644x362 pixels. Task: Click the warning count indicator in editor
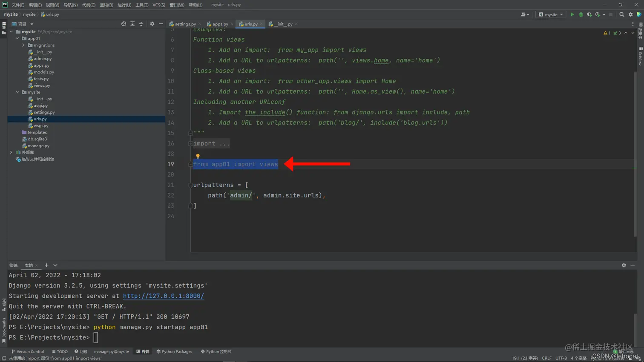click(x=607, y=33)
